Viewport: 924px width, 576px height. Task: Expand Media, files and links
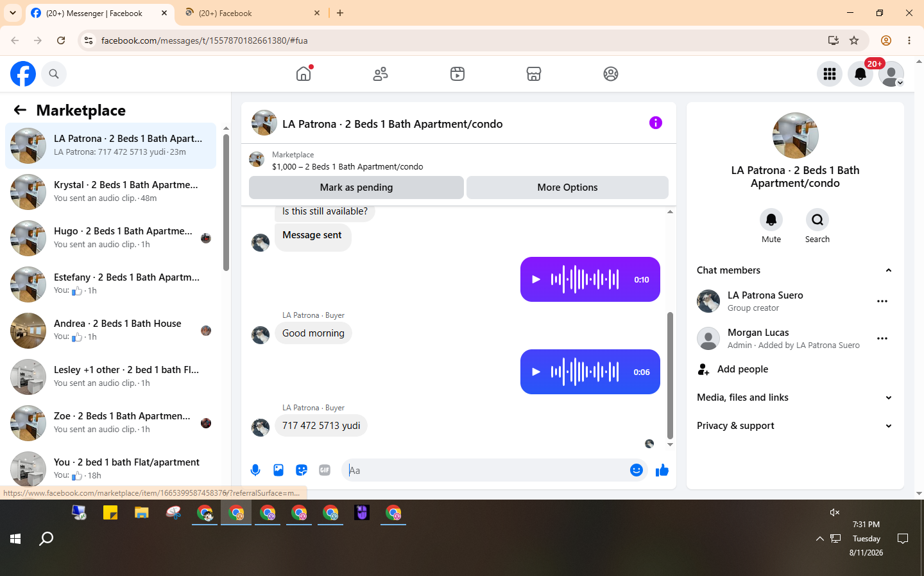[795, 397]
